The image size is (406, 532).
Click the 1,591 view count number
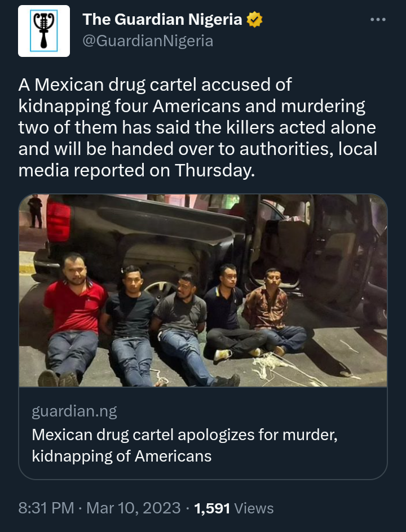[x=212, y=508]
